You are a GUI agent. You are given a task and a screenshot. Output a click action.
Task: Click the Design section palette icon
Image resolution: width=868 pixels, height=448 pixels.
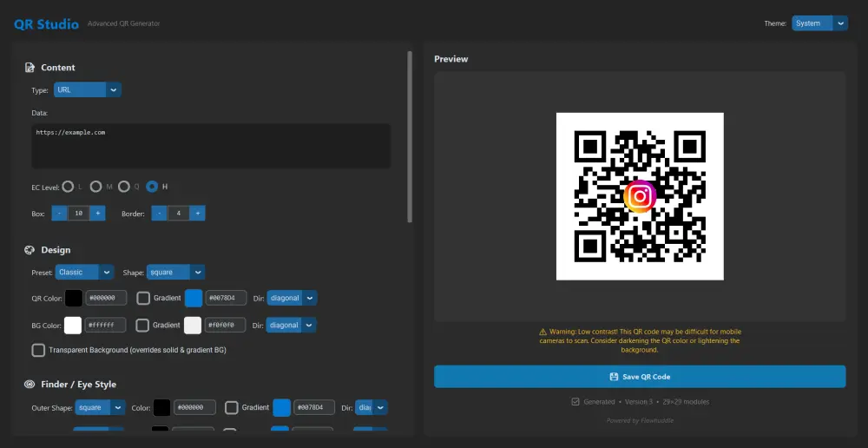(30, 250)
